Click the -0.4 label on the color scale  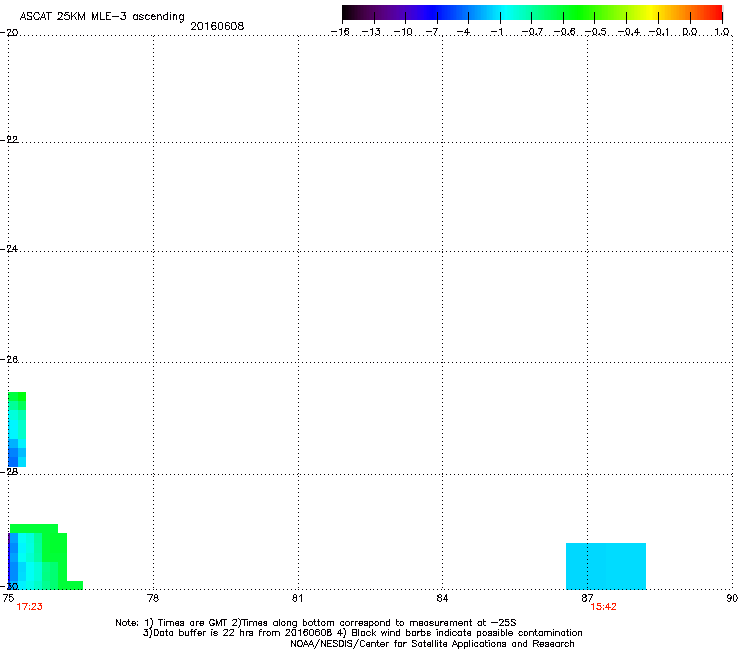pos(629,32)
